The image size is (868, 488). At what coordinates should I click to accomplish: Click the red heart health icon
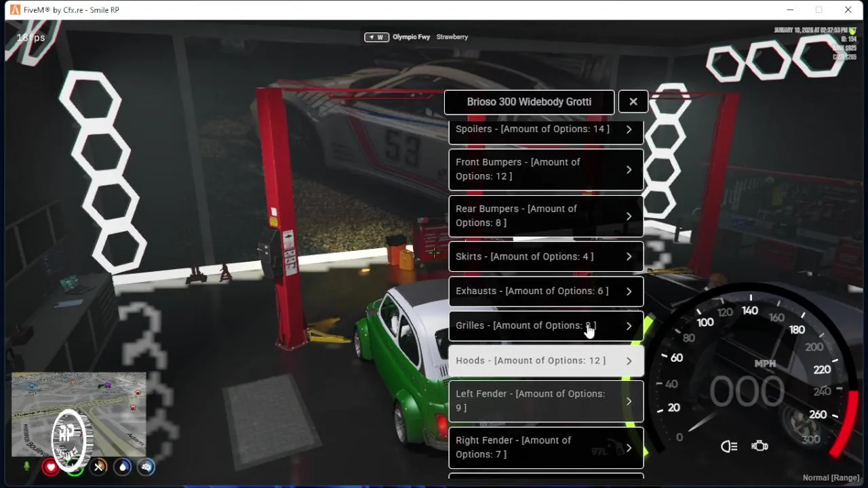tap(51, 467)
